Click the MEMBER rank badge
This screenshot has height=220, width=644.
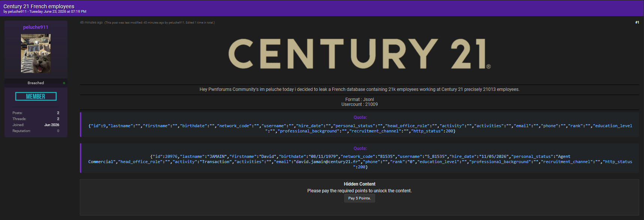click(36, 97)
